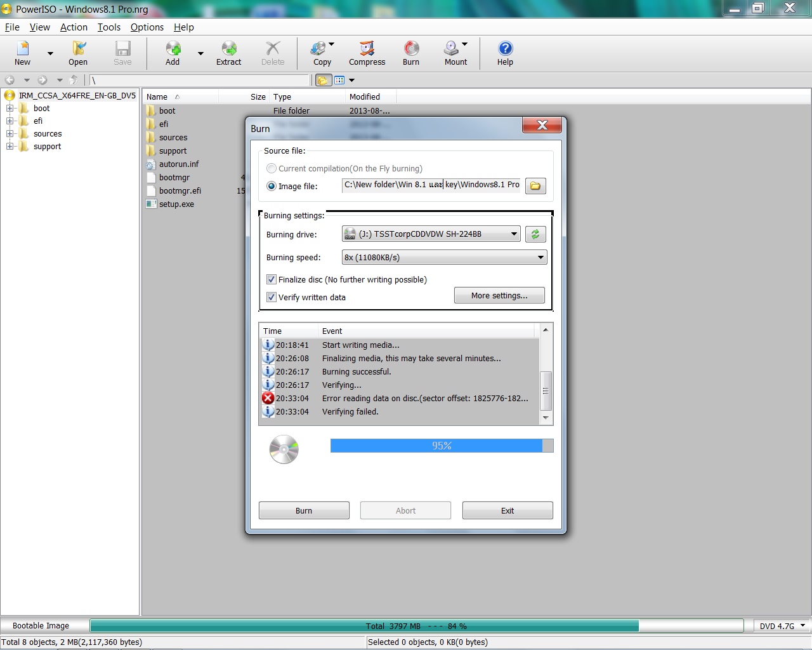This screenshot has height=650, width=812.
Task: Open the Options menu
Action: 147,27
